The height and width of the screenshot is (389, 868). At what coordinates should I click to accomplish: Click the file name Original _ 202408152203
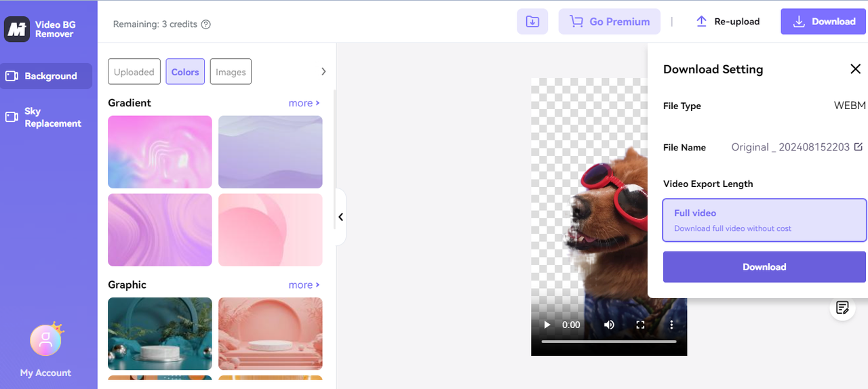click(x=790, y=147)
